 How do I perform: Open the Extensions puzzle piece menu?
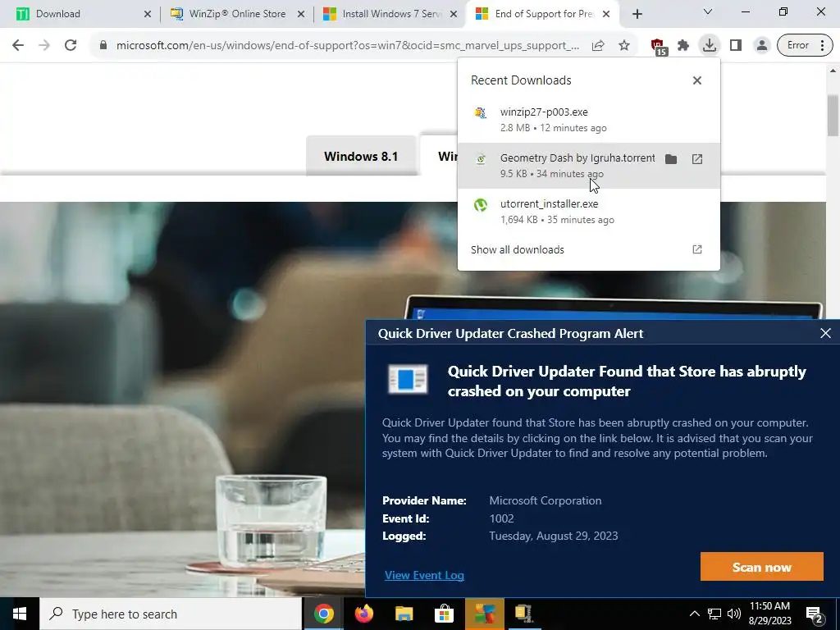(683, 46)
